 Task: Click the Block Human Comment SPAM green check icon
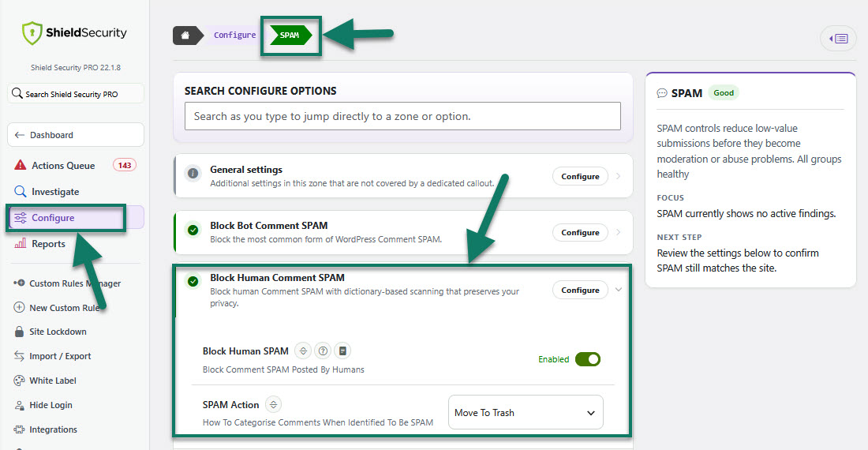pyautogui.click(x=193, y=282)
